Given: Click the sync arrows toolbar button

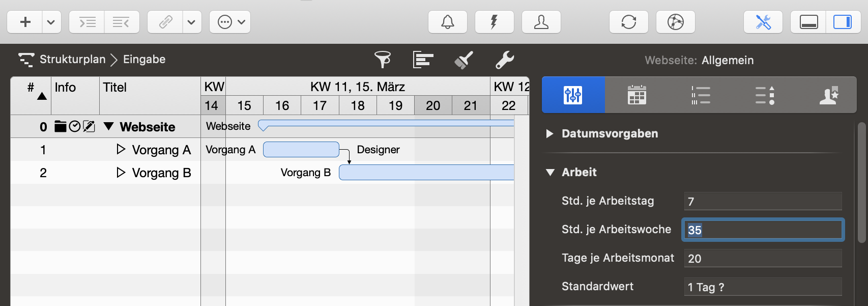Looking at the screenshot, I should pos(628,22).
